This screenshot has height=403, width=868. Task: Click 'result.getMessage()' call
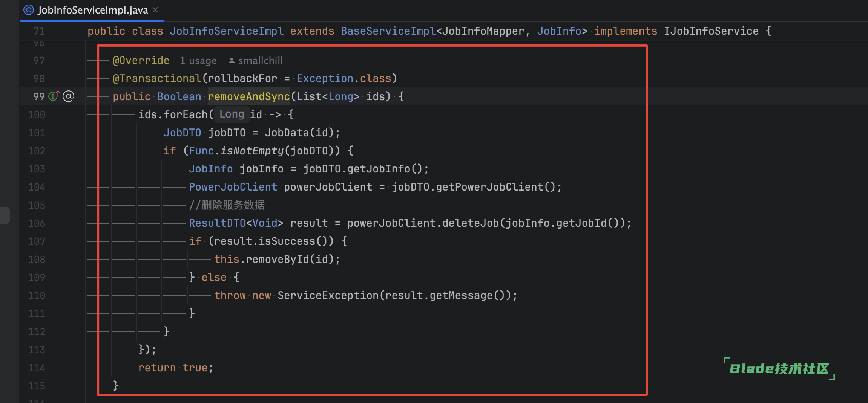445,295
